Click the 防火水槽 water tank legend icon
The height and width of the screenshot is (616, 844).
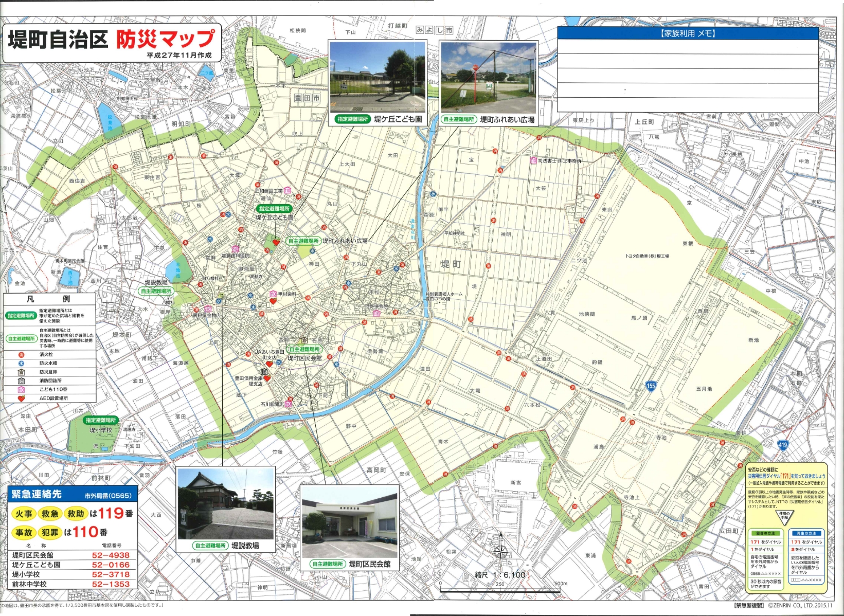(x=22, y=363)
